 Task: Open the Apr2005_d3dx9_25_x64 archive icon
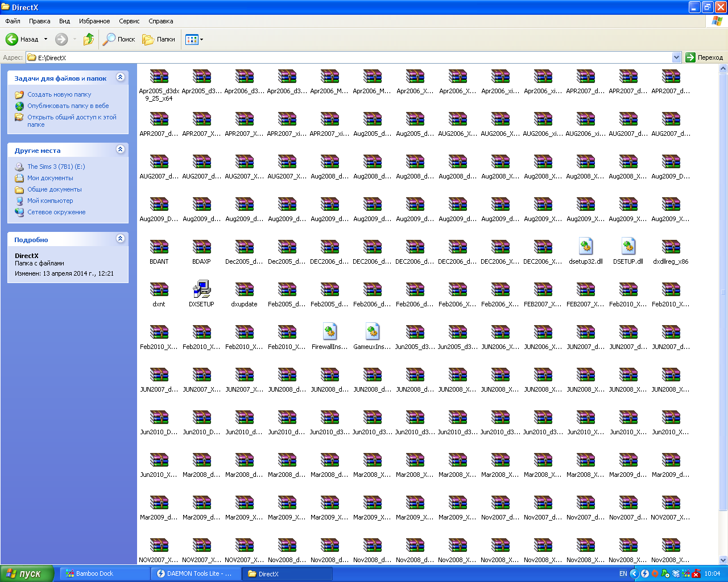159,76
